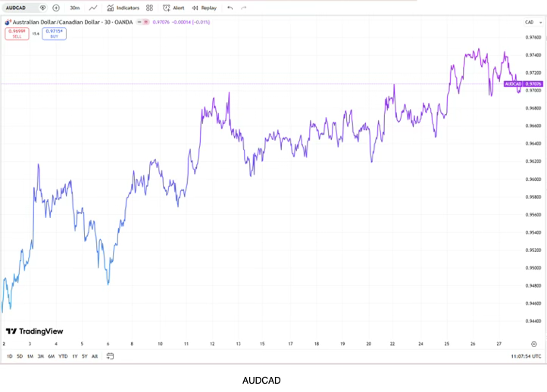This screenshot has height=392, width=547.
Task: Open the indicator templates grid icon
Action: point(149,8)
